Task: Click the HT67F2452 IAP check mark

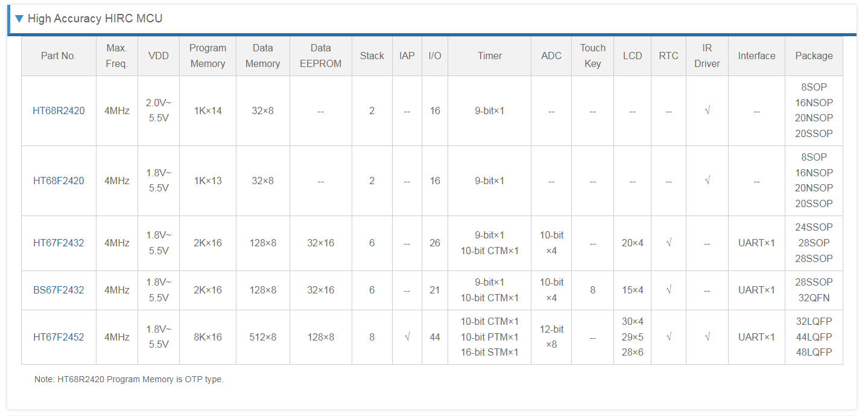Action: (407, 337)
